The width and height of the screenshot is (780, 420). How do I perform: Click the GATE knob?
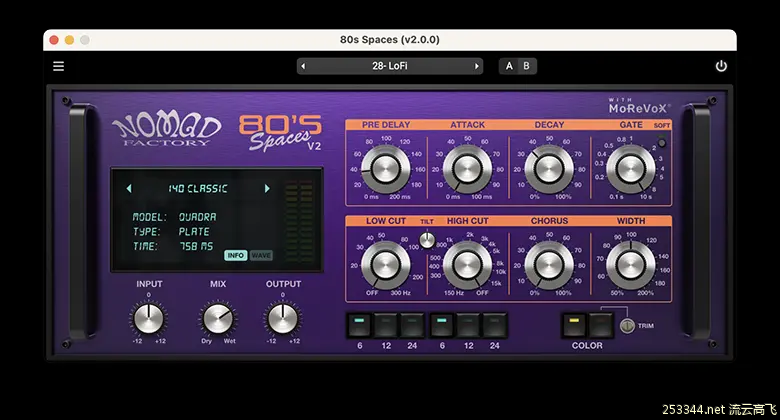point(630,169)
